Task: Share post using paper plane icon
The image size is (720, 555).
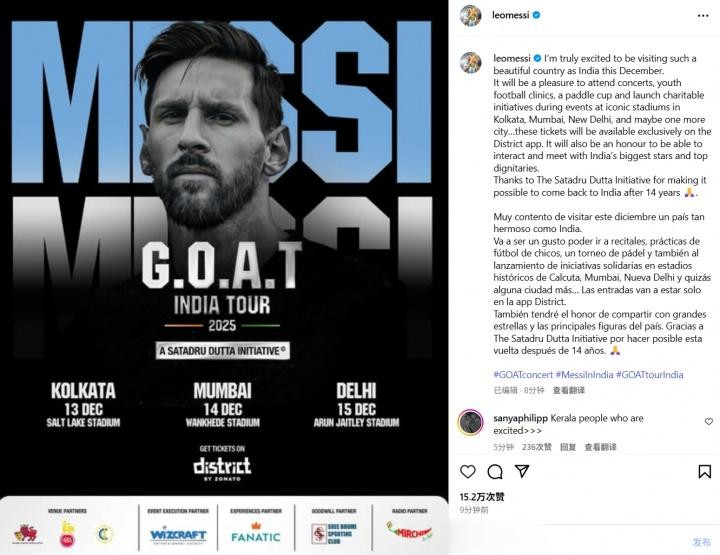Action: pos(519,471)
